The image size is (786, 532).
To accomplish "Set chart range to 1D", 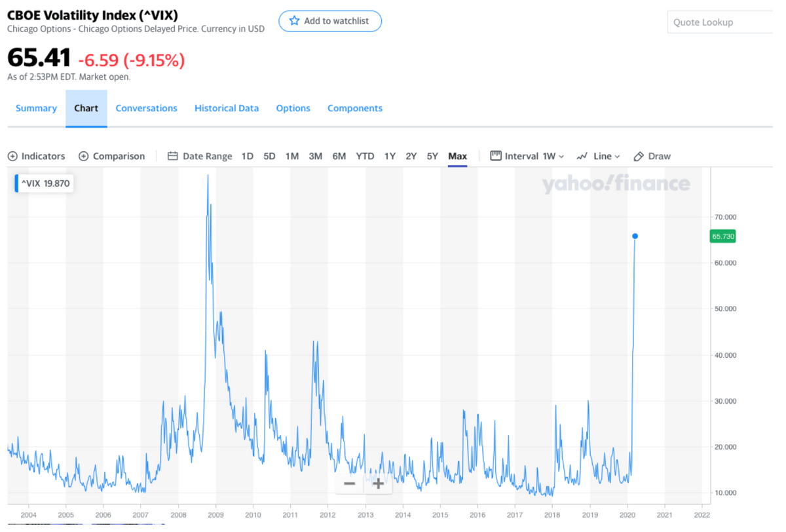I will 248,156.
